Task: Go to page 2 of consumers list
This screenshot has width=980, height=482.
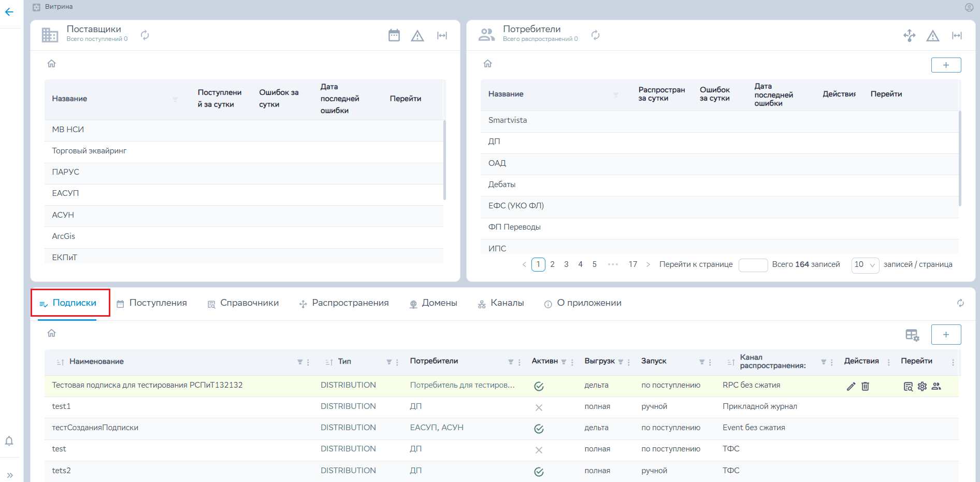Action: click(552, 264)
